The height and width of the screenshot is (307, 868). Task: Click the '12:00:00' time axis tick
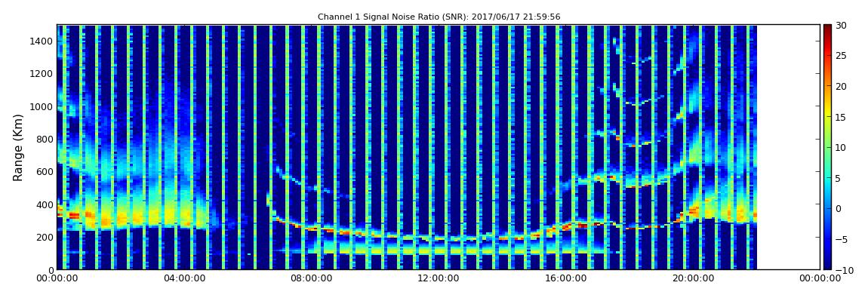438,279
